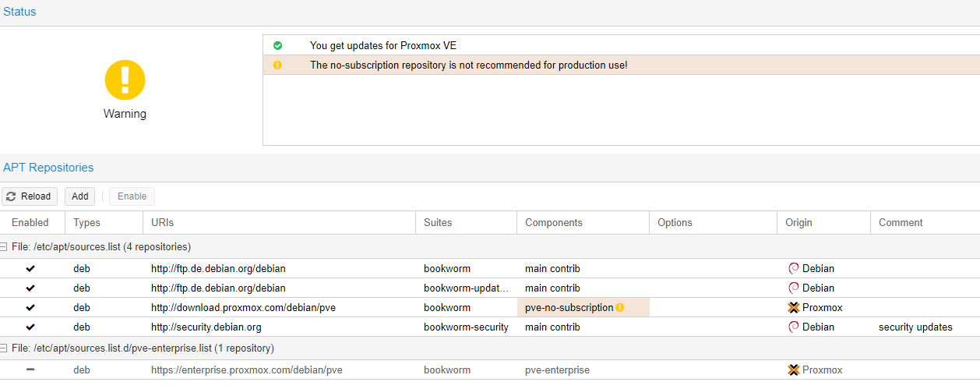Click the yellow warning icon in the no-subscription message

[x=277, y=65]
